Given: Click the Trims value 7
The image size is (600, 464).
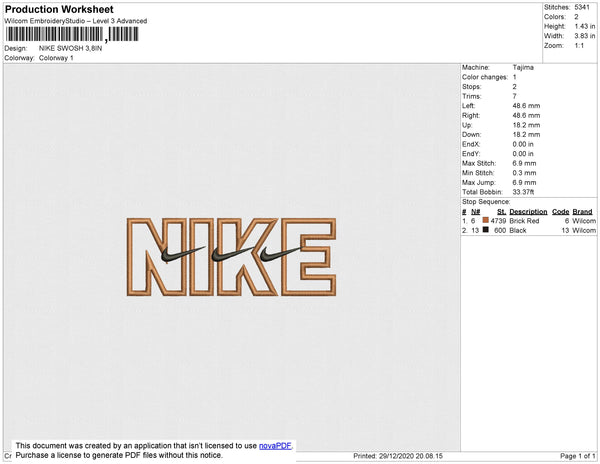Looking at the screenshot, I should tap(514, 96).
